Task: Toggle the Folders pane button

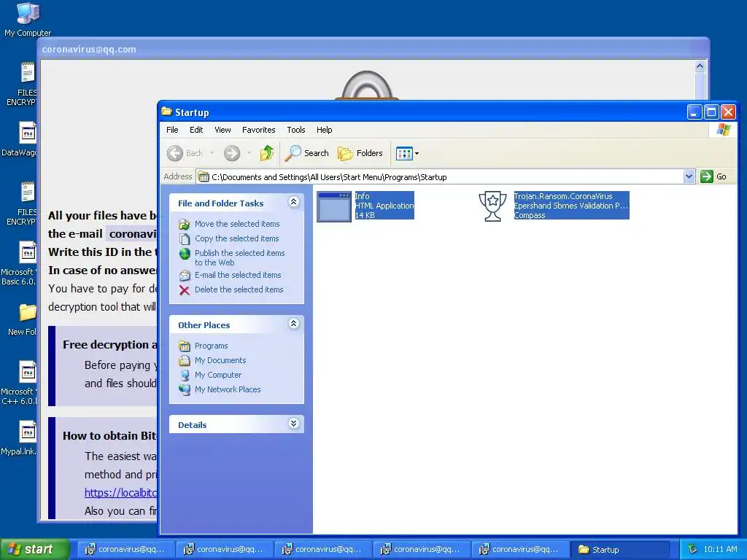Action: [x=360, y=153]
